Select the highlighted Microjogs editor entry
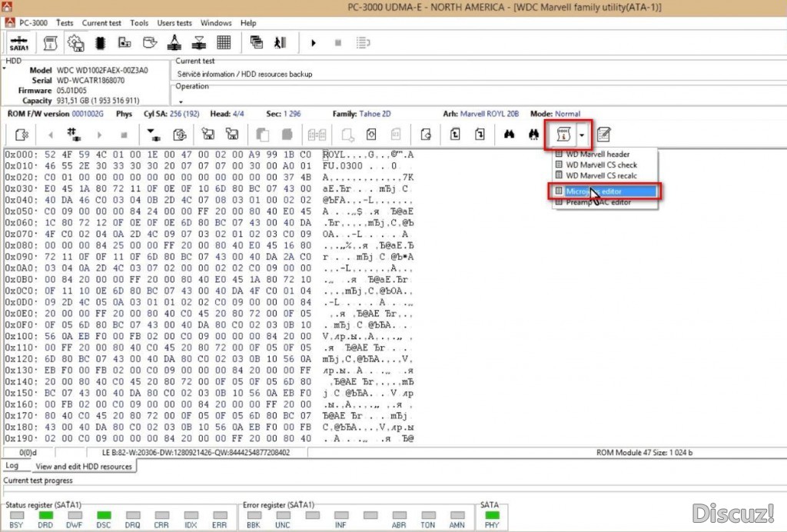Screen dimensions: 787x532 click(605, 191)
